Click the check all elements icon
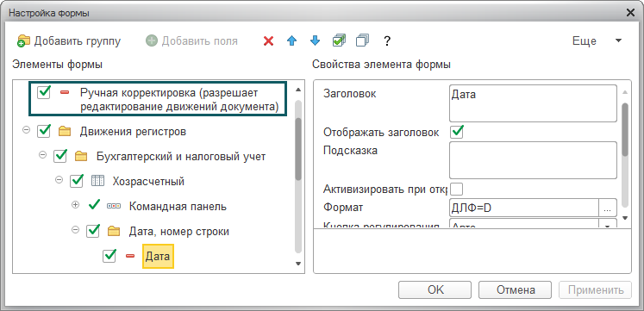 pos(339,40)
